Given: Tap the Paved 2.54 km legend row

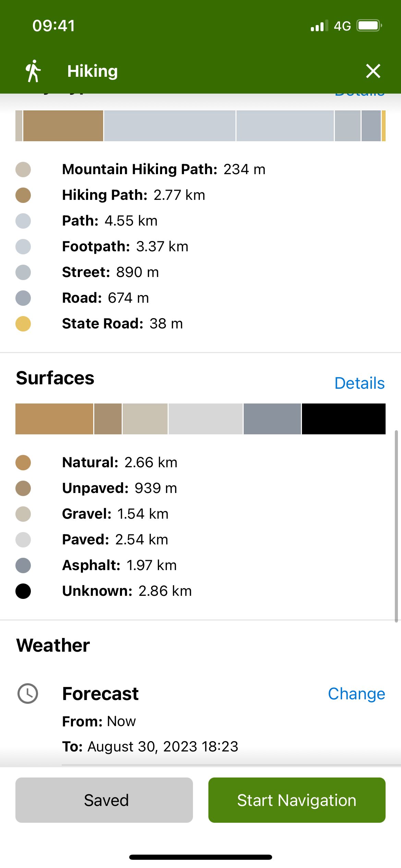Looking at the screenshot, I should (115, 540).
